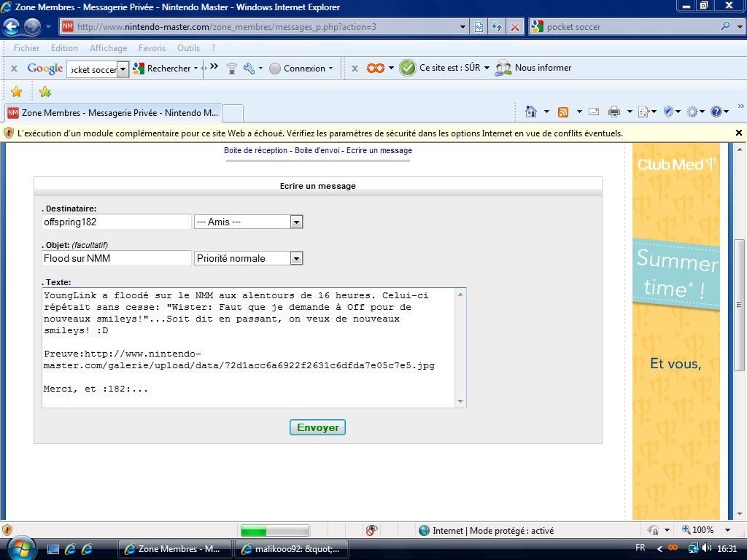Open the Favoris menu
Screen dimensions: 747x560
click(152, 47)
